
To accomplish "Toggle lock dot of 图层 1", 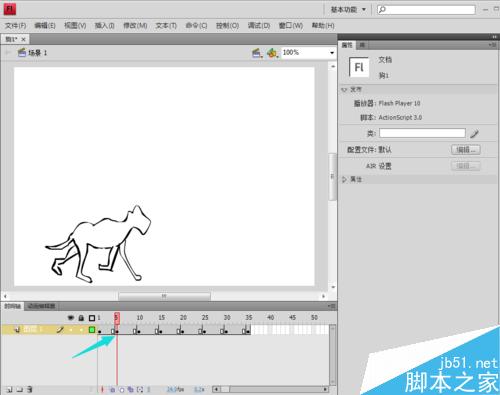I will pos(81,330).
